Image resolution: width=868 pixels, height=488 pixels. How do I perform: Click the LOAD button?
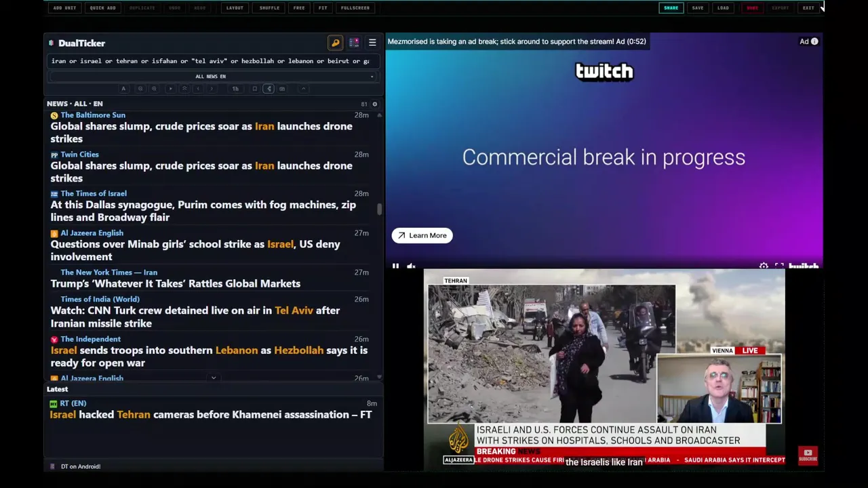[x=724, y=8]
